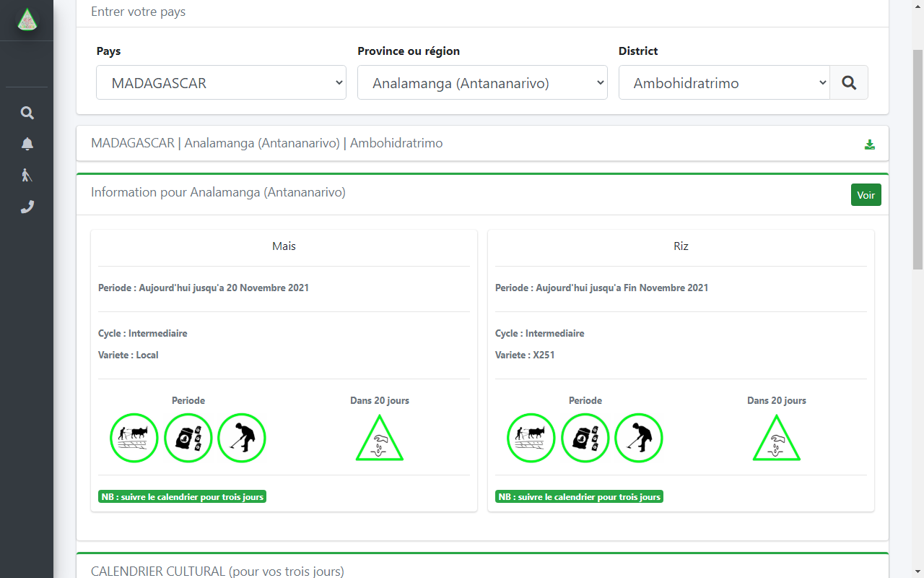This screenshot has width=924, height=578.
Task: Click the Riz sowing triangle icon
Action: pyautogui.click(x=777, y=440)
